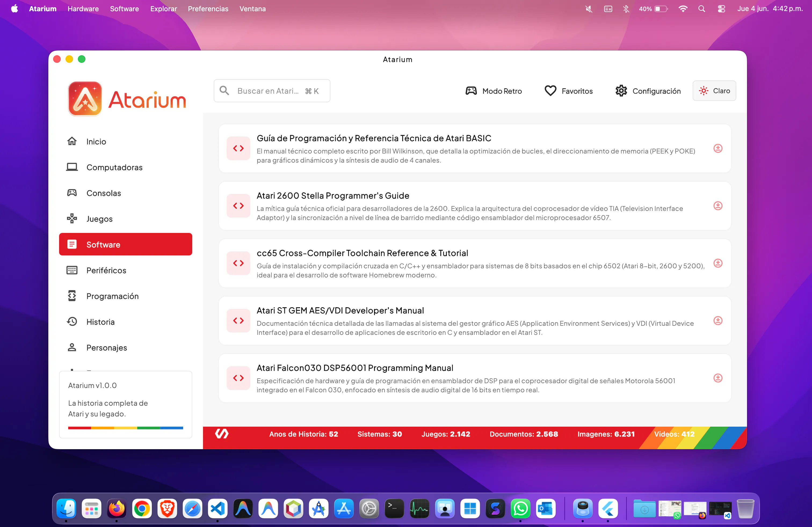Screen dimensions: 812x527
Task: Click the Documentos: 2.568 status entry
Action: click(x=524, y=434)
